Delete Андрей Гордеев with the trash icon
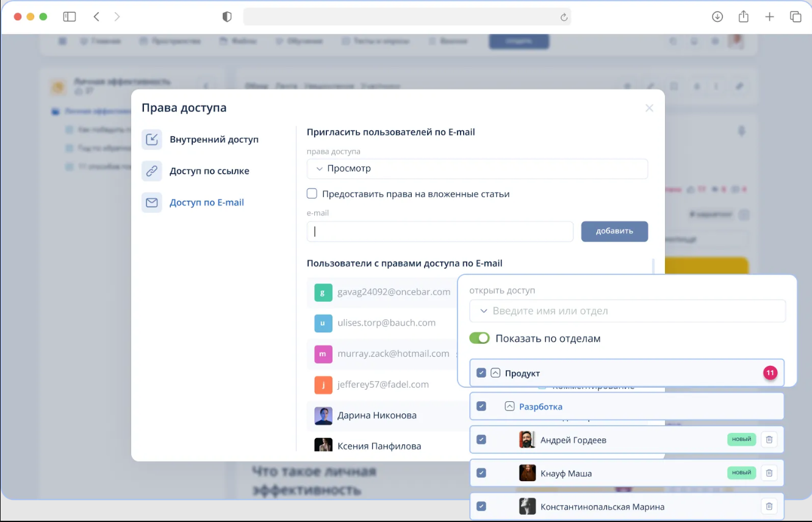 coord(769,439)
